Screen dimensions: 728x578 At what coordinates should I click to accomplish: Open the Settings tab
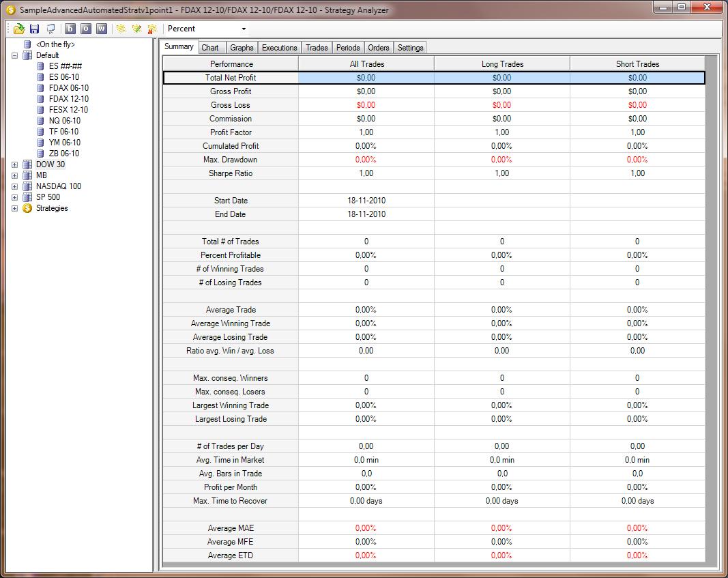pyautogui.click(x=411, y=47)
